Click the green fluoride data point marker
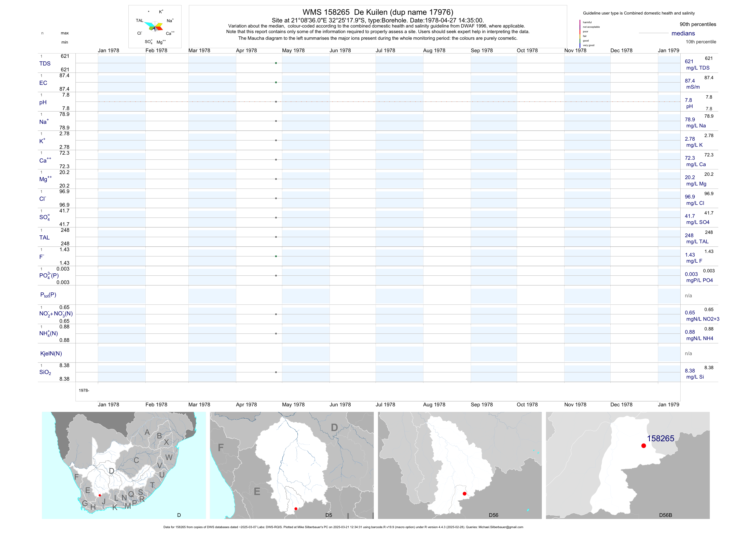This screenshot has height=535, width=756. click(276, 256)
